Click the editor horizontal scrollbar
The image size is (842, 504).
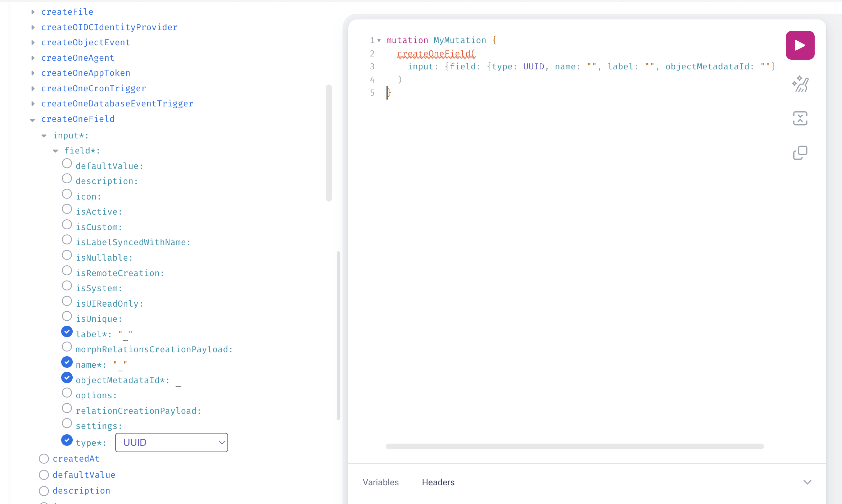coord(574,446)
